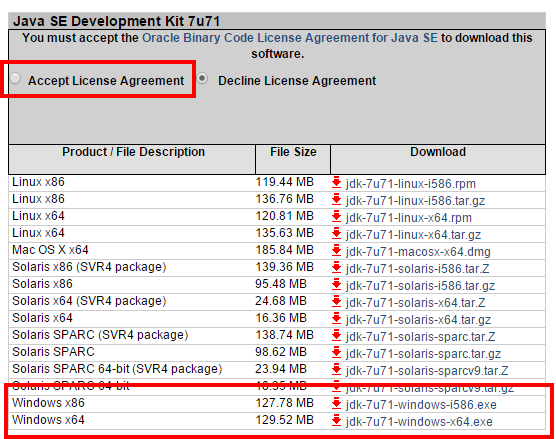The width and height of the screenshot is (556, 439).
Task: Download jdk-7u71-solaris-x64.tar.gz file link
Action: (x=418, y=320)
